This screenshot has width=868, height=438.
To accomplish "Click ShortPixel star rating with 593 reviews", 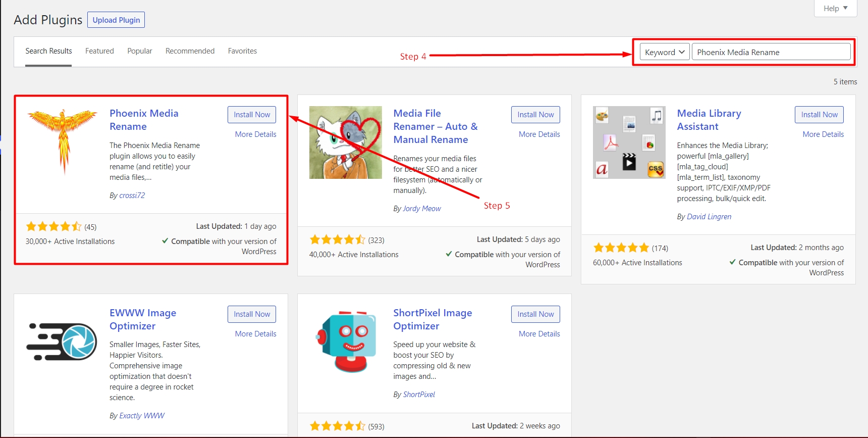I will 337,426.
